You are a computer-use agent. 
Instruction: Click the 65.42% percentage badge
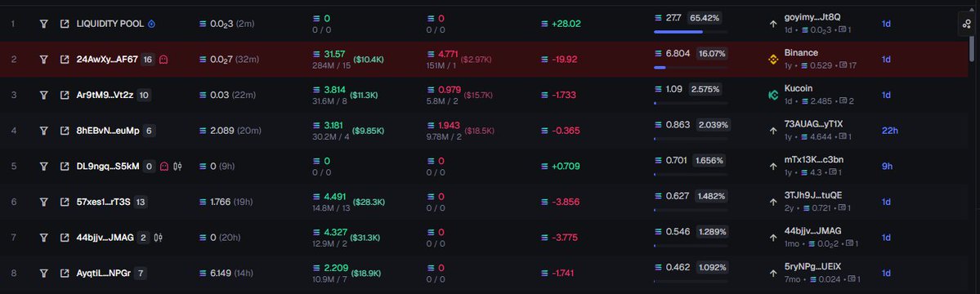[703, 18]
